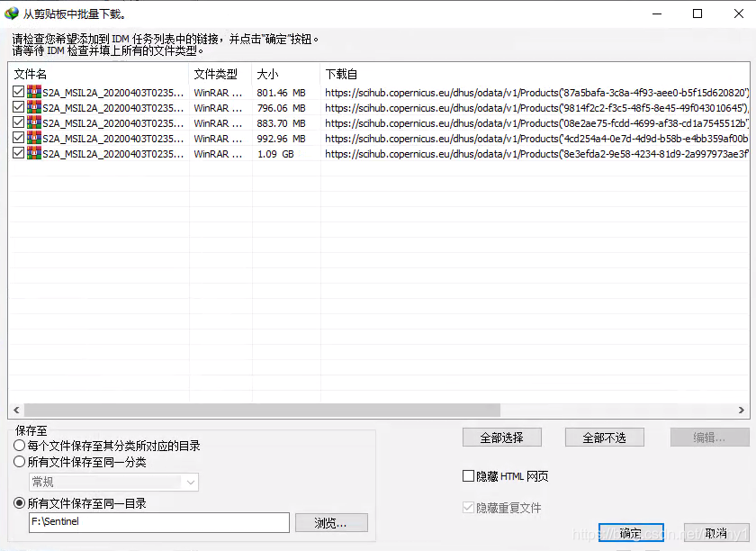This screenshot has width=756, height=551.
Task: Click the 883.70 MB size cell
Action: tap(281, 123)
